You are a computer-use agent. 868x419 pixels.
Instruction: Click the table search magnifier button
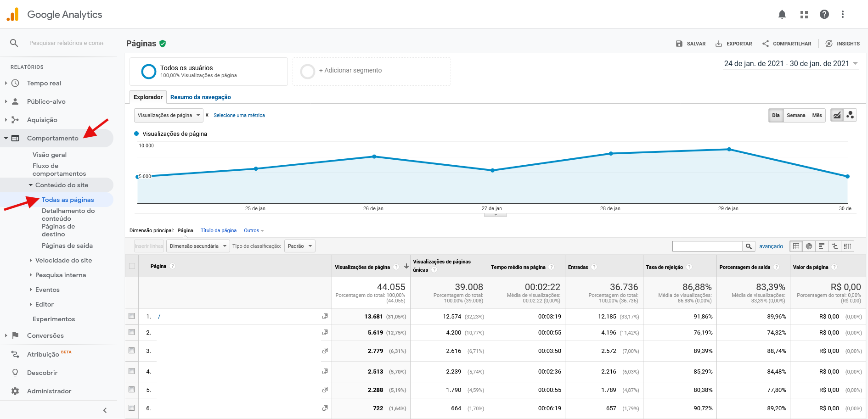click(749, 246)
